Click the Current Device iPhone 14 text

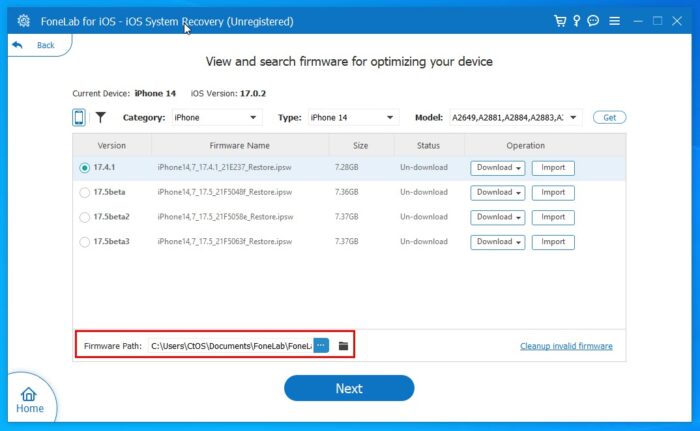[x=124, y=93]
